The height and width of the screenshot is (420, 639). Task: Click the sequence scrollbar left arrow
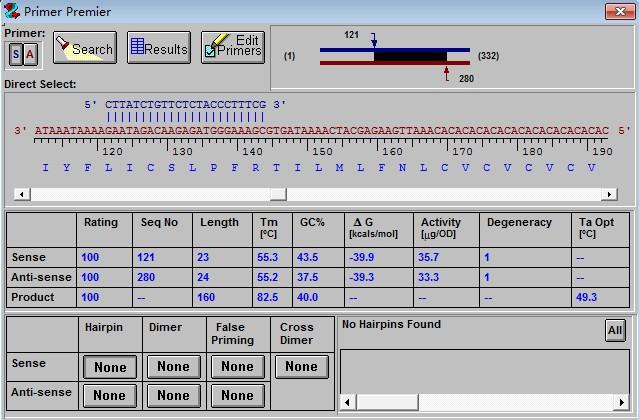pos(22,194)
